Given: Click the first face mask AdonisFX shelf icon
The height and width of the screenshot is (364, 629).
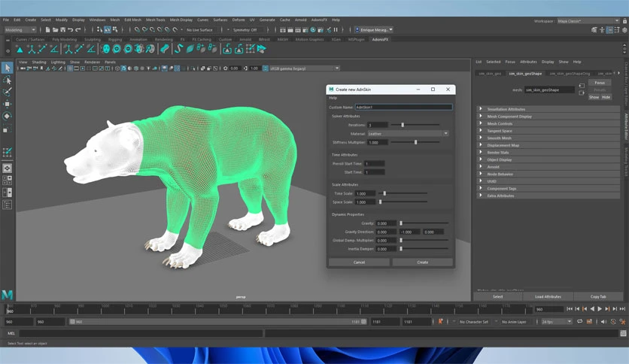Looking at the screenshot, I should pos(105,49).
